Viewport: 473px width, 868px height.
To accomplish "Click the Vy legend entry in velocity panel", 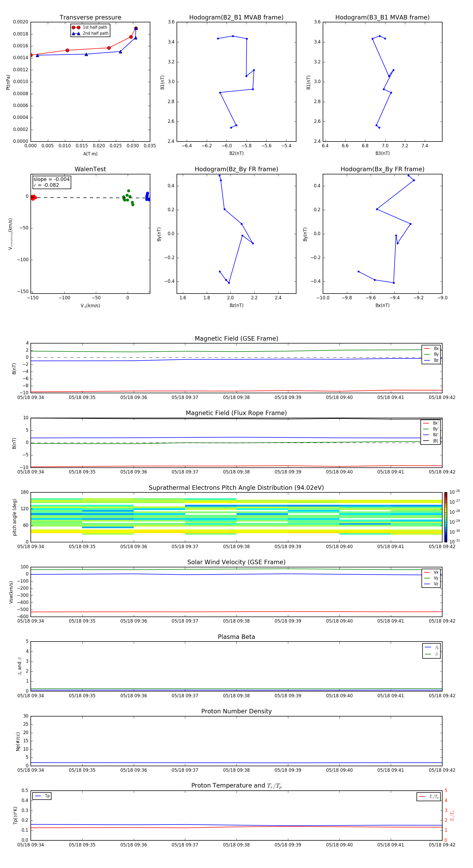I will (x=431, y=578).
